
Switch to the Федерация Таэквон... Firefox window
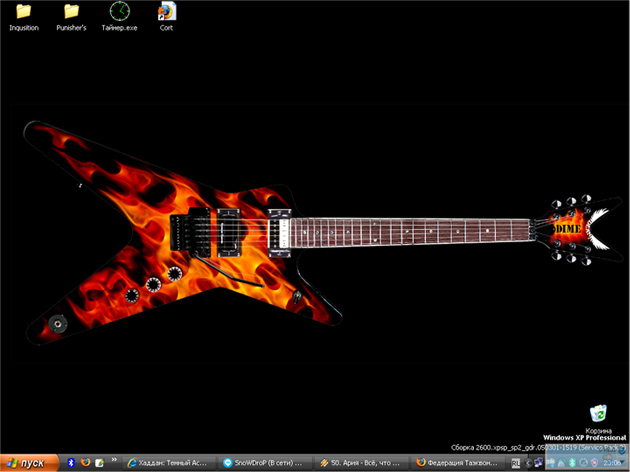[458, 463]
